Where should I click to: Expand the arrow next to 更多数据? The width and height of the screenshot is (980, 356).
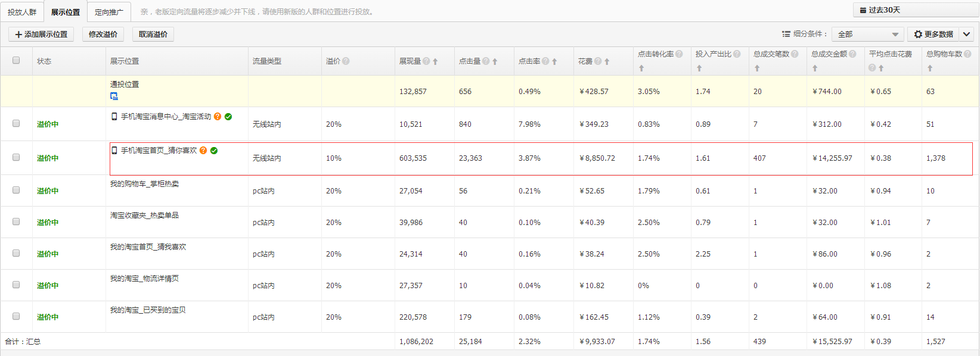966,35
